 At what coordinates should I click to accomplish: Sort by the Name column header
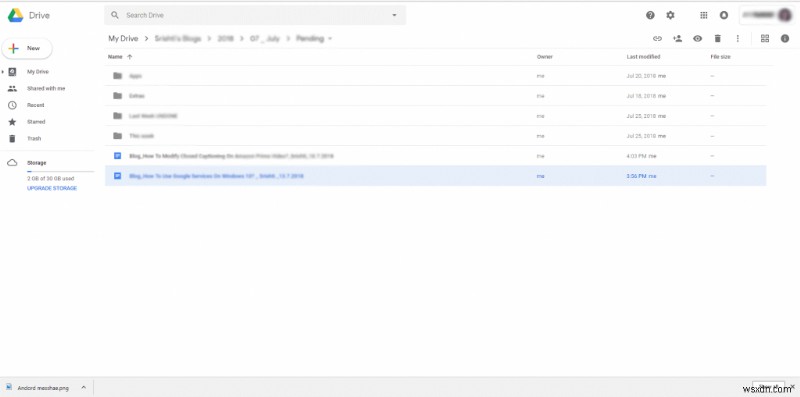pyautogui.click(x=115, y=57)
